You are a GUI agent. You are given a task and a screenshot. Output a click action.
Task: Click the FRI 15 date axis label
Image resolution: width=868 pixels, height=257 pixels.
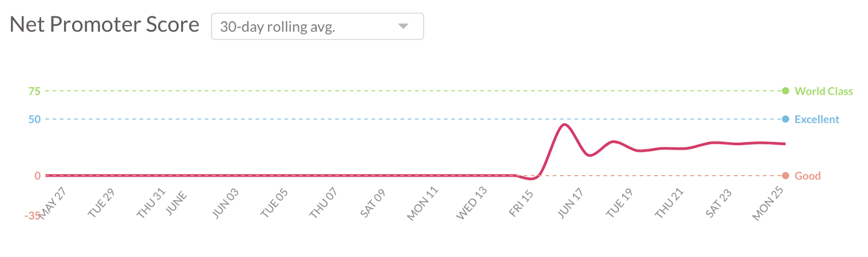tap(521, 203)
